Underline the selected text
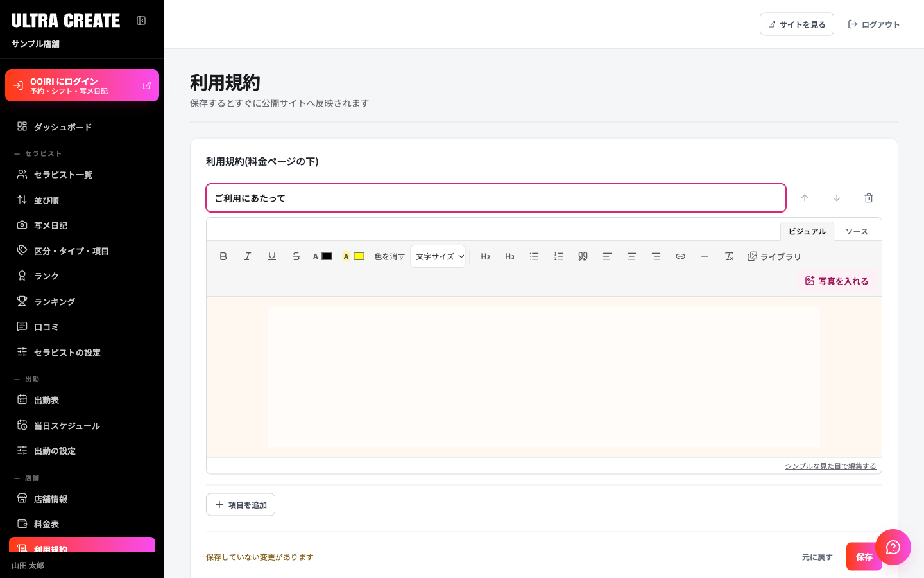Screen dimensions: 924x578 point(272,256)
